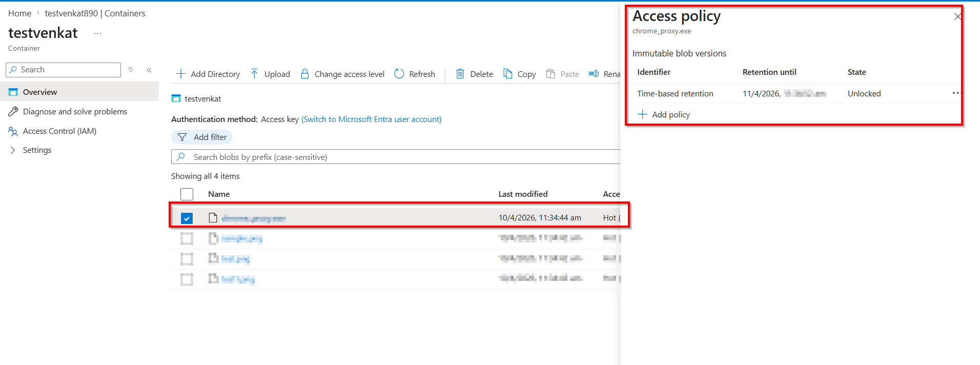
Task: Click the Identifier column header
Action: [x=654, y=72]
